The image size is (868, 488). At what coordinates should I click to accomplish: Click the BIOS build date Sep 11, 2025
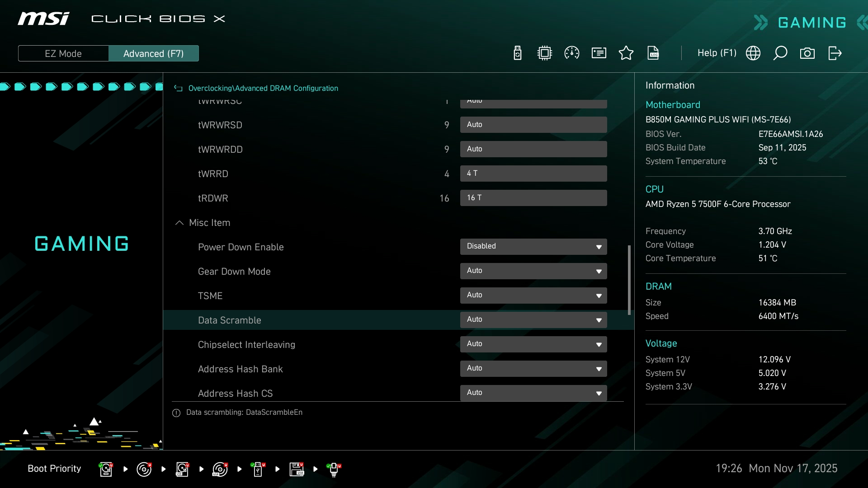point(782,148)
